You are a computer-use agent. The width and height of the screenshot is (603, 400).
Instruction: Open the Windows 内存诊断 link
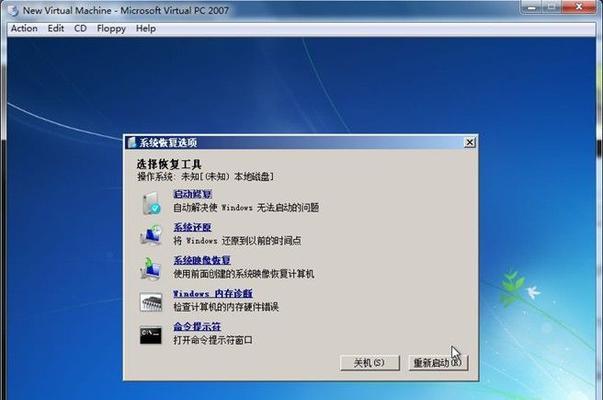213,293
